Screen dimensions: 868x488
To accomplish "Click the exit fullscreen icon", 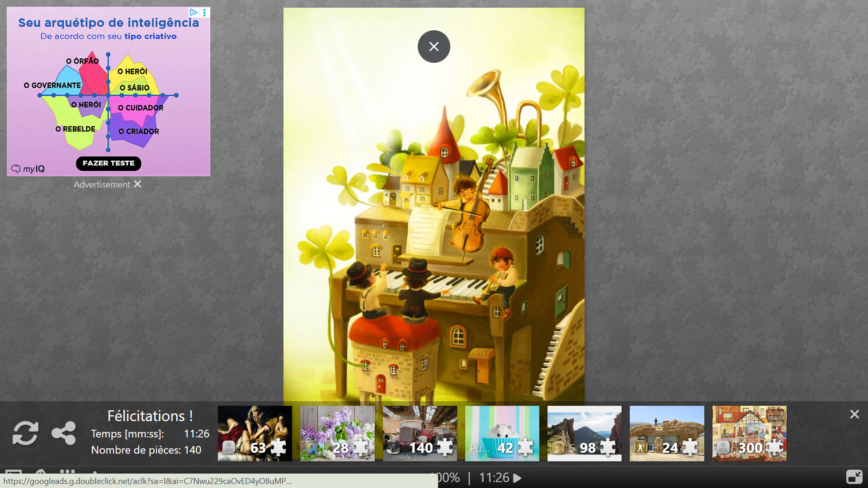I will pyautogui.click(x=854, y=477).
